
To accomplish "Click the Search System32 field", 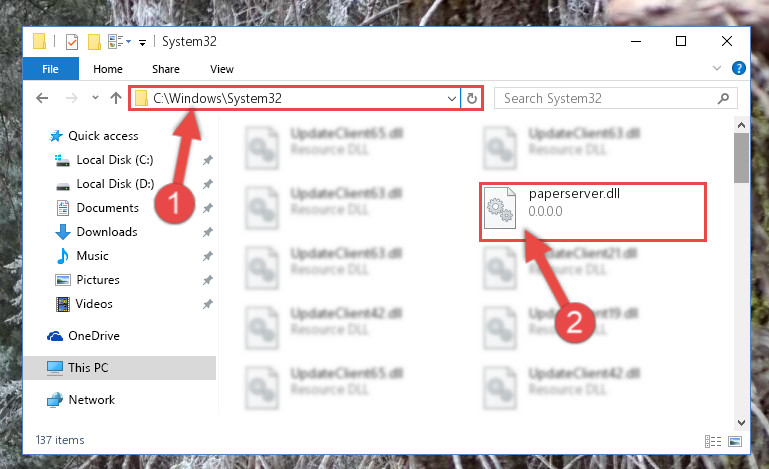I will click(608, 99).
